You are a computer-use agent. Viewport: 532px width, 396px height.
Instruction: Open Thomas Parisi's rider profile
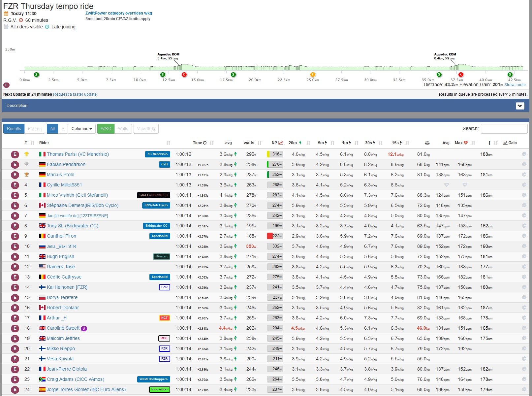click(78, 154)
